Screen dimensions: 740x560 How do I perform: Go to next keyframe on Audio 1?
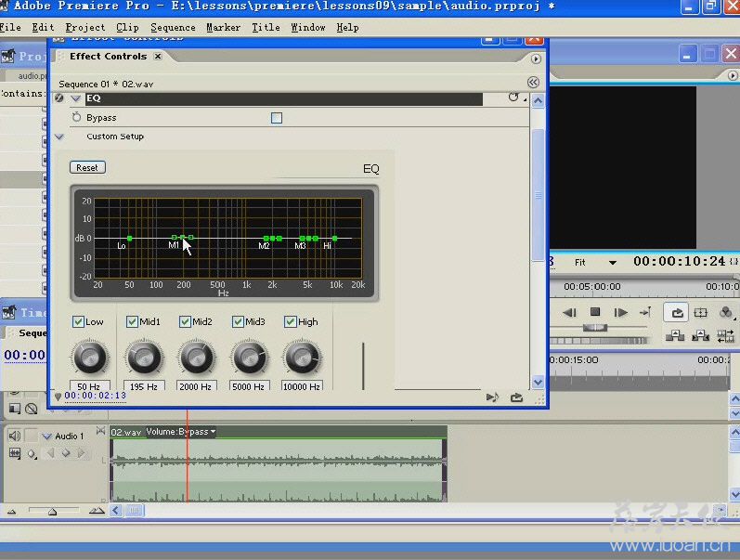coord(81,453)
